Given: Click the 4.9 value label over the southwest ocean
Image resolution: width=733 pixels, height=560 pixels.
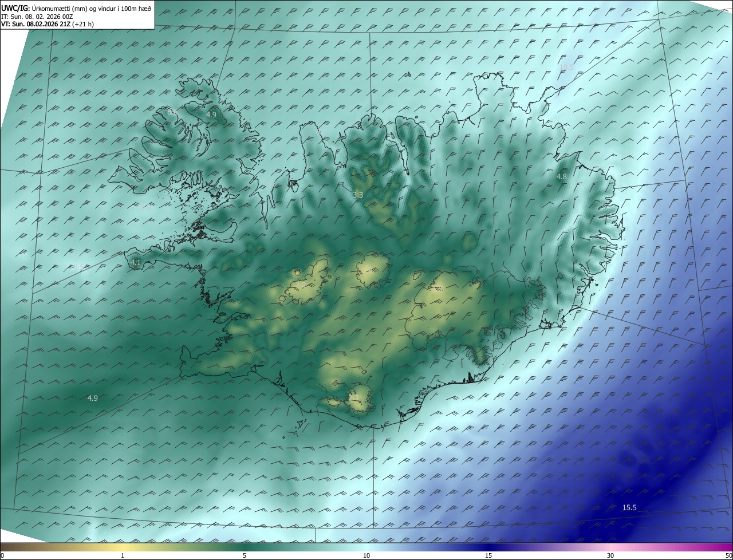Looking at the screenshot, I should click(x=92, y=398).
